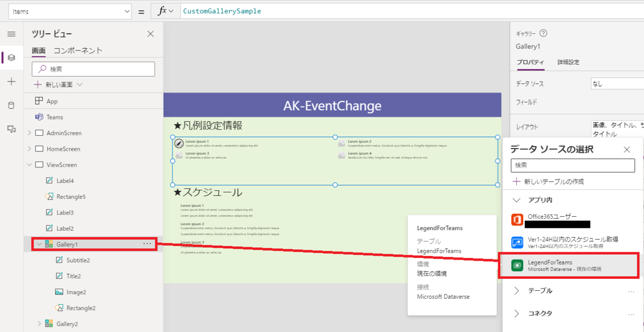Screen dimensions: 644x332
Task: Open the Data panel cylinder icon
Action: (x=11, y=104)
